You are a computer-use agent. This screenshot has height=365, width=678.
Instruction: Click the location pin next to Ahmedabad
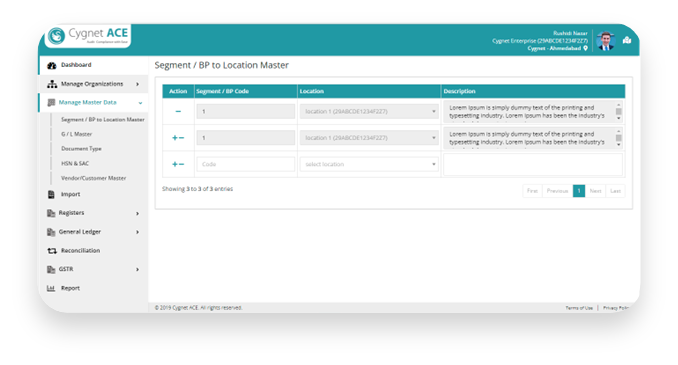pyautogui.click(x=585, y=48)
